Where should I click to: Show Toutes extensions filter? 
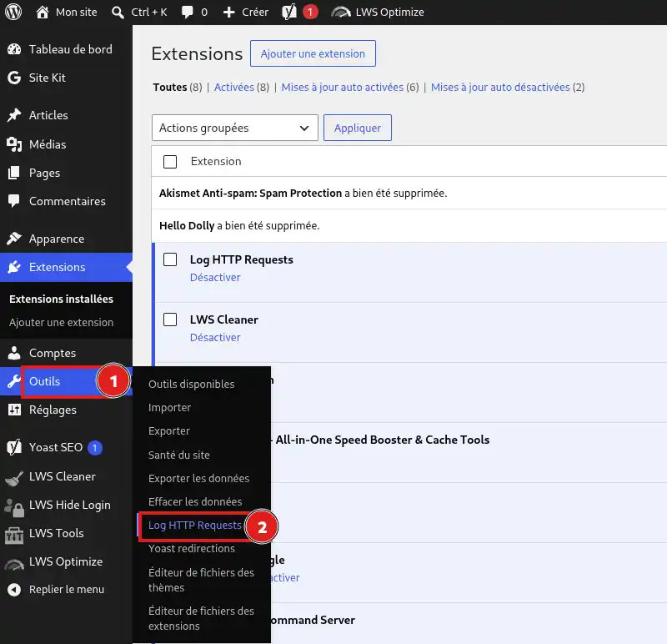point(170,88)
